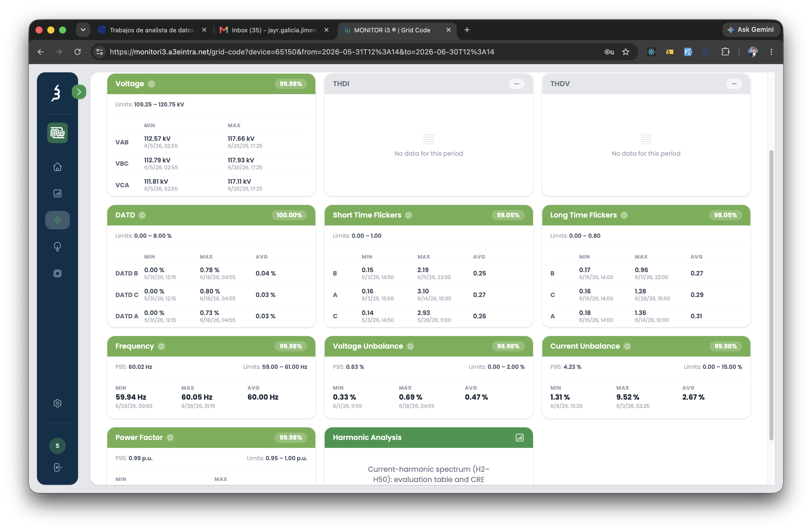Image resolution: width=812 pixels, height=531 pixels.
Task: Click the info icon next to Voltage
Action: 151,84
